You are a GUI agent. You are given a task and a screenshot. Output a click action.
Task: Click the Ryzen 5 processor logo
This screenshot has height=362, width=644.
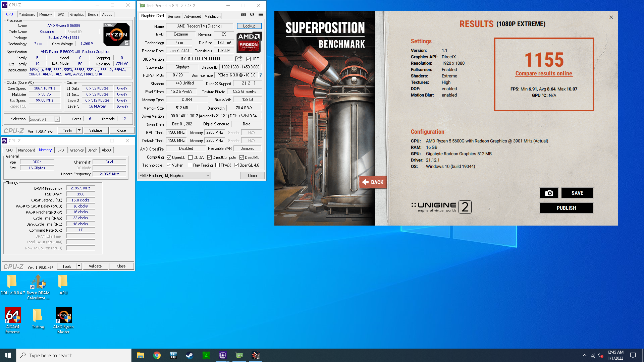[x=116, y=34]
